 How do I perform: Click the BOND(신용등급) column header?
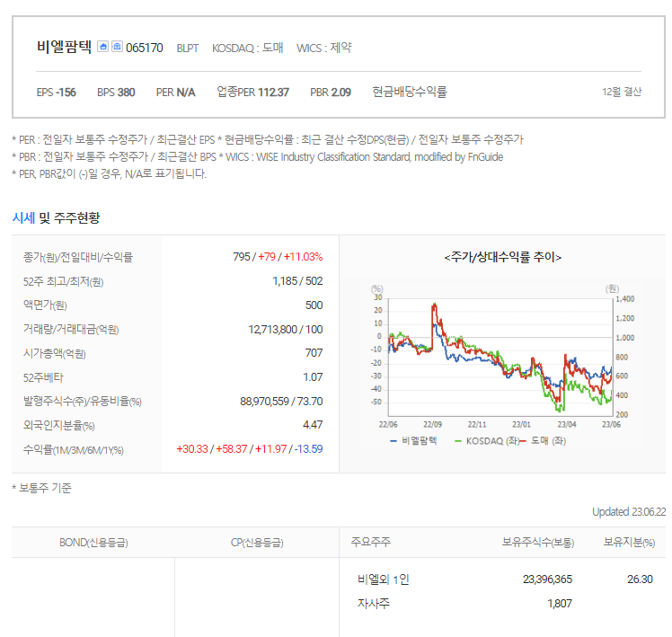pos(93,543)
